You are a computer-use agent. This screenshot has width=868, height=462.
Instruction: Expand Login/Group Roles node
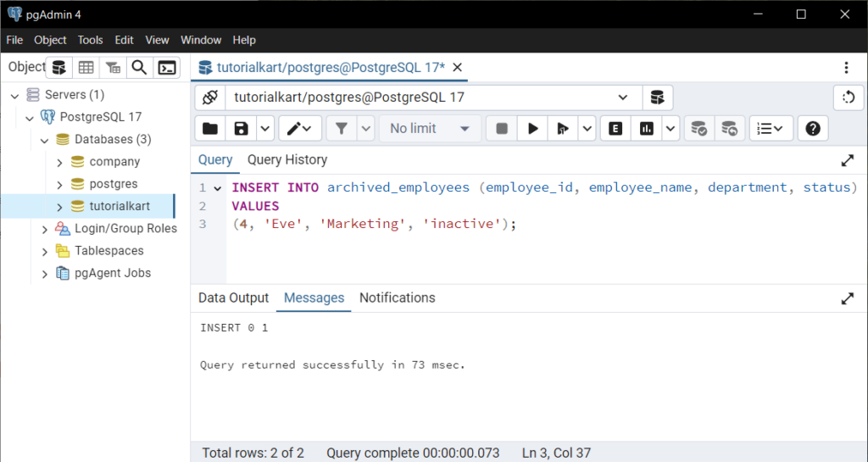pos(45,229)
